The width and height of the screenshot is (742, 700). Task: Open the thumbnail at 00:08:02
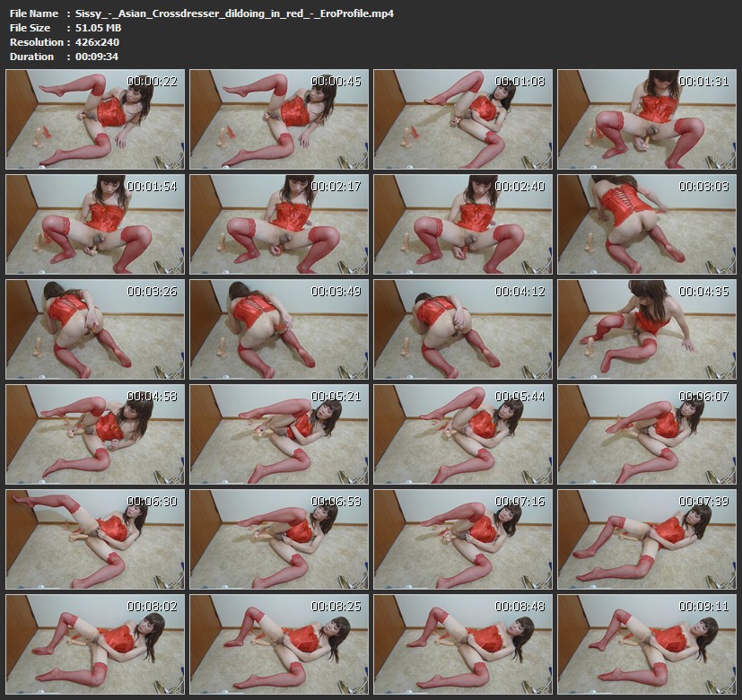[95, 643]
